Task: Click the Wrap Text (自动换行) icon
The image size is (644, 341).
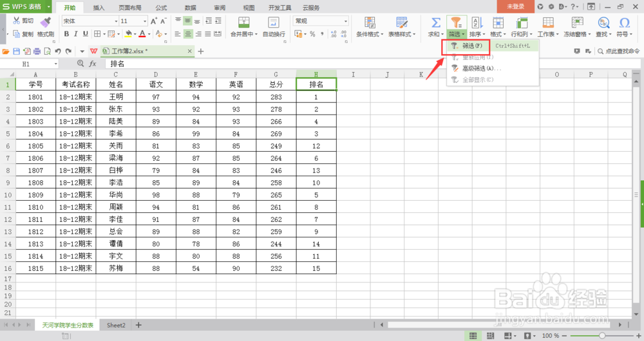Action: [x=273, y=23]
